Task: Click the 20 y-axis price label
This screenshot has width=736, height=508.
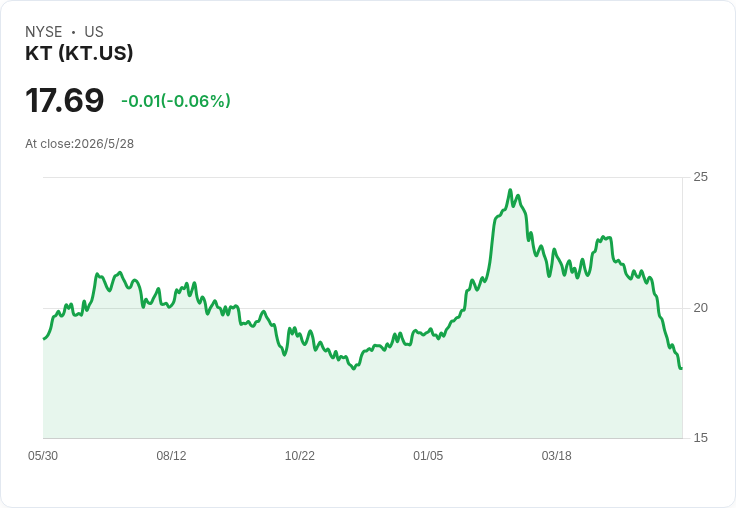Action: click(x=700, y=308)
